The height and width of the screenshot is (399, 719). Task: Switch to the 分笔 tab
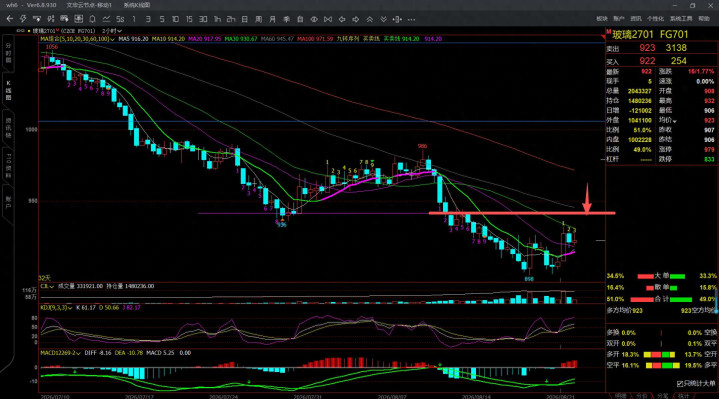point(662,395)
